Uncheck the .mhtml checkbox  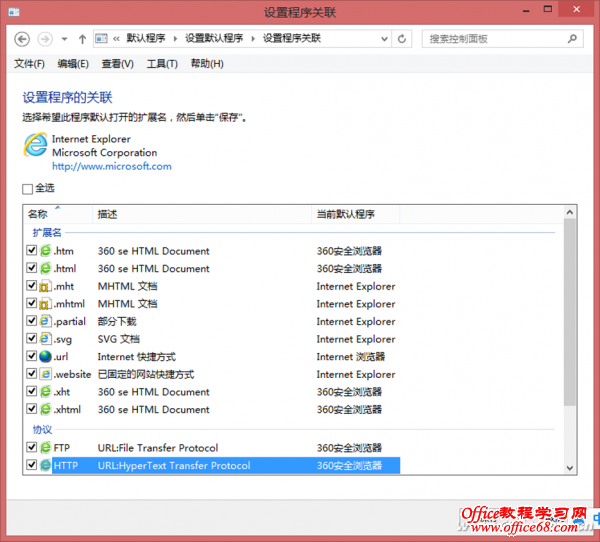tap(32, 303)
